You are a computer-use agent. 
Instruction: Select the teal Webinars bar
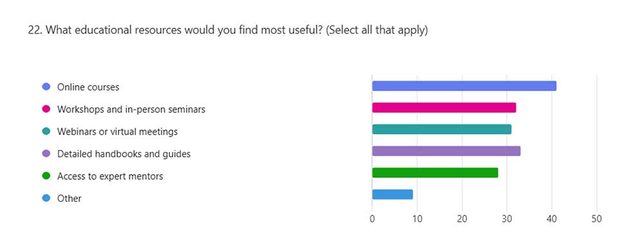pos(442,129)
